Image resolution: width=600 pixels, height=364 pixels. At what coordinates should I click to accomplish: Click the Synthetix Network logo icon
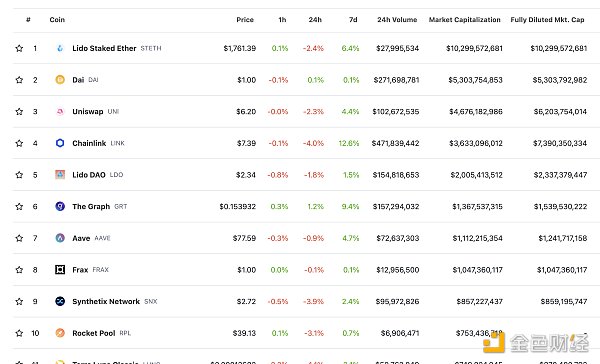[x=60, y=301]
